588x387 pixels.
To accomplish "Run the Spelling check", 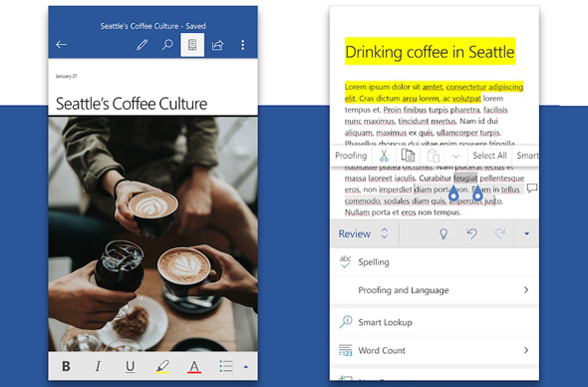I will pos(435,262).
